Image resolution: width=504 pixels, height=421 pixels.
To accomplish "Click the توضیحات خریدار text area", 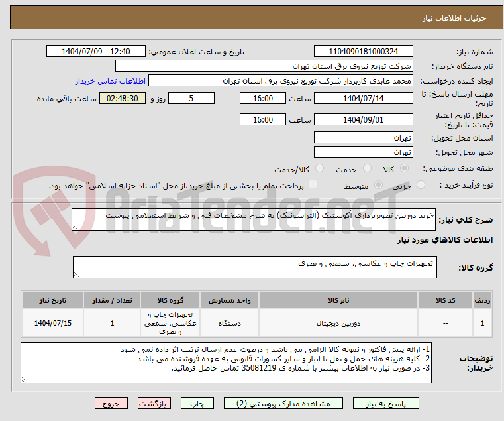I will 227,363.
